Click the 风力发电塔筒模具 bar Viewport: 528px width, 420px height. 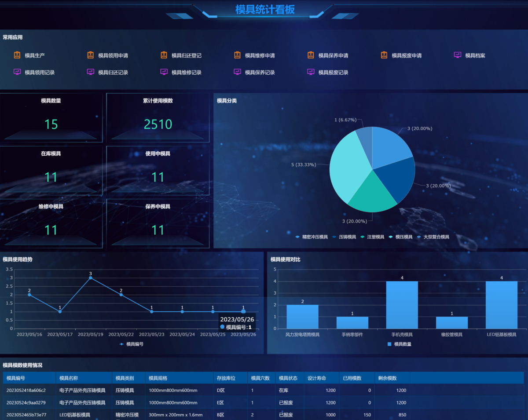click(302, 317)
